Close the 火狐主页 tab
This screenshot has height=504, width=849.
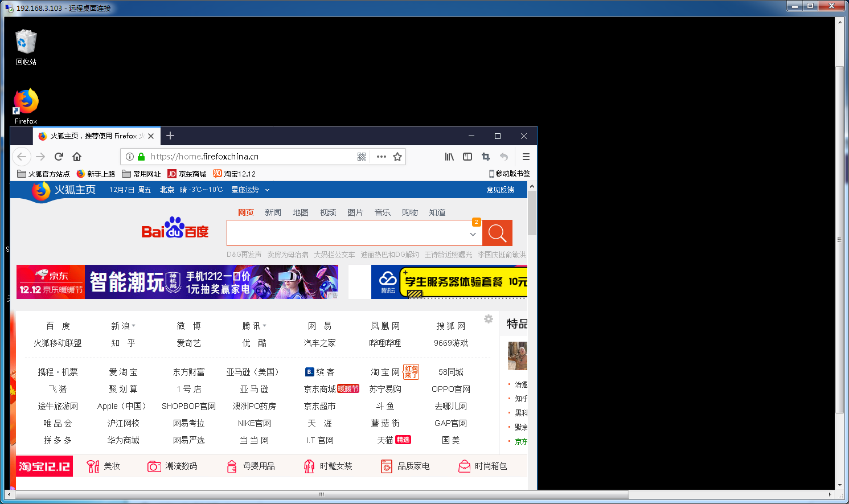point(151,136)
